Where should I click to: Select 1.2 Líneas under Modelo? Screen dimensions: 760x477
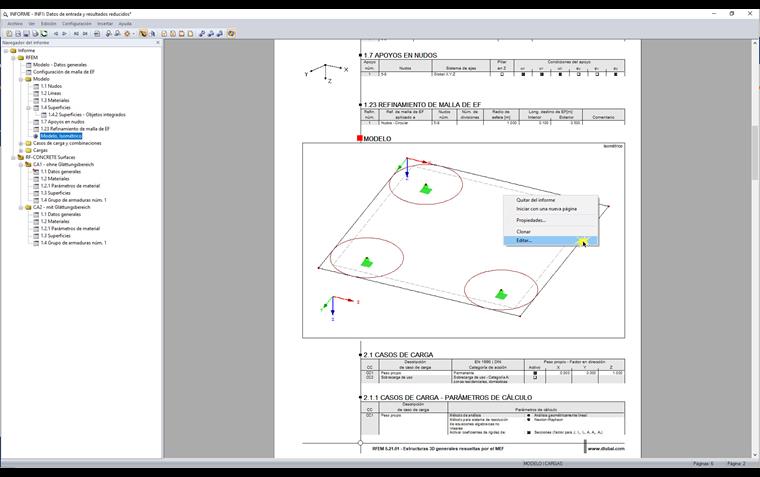pos(51,93)
